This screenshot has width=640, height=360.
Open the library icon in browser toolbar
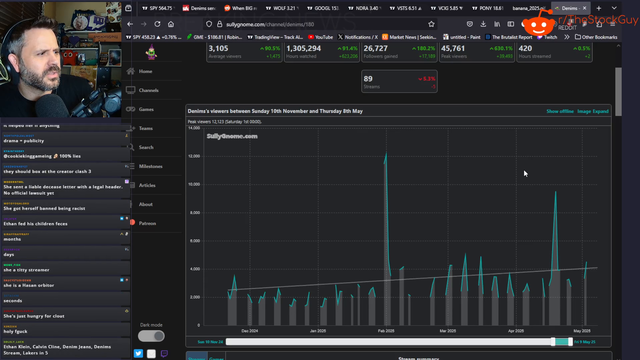[497, 24]
